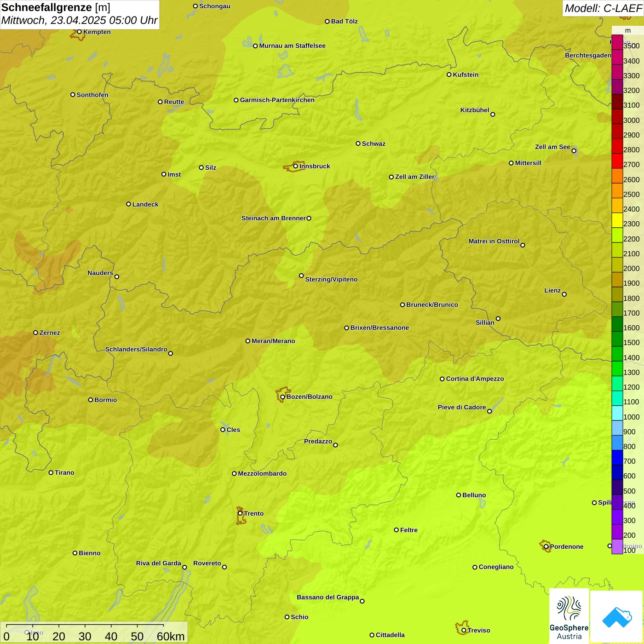Click the Schongau label
This screenshot has width=644, height=644.
pyautogui.click(x=214, y=6)
